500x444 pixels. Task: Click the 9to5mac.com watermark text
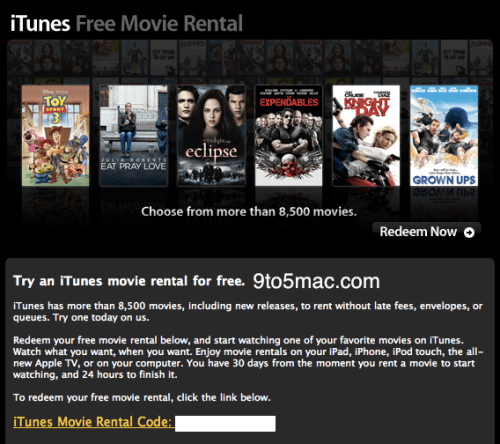316,281
